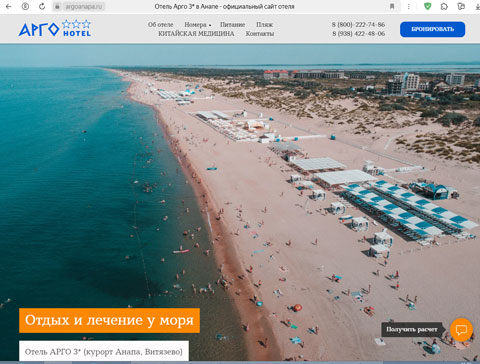Open the 'Контакты' menu item
Screen dimensions: 480x364
pyautogui.click(x=260, y=34)
